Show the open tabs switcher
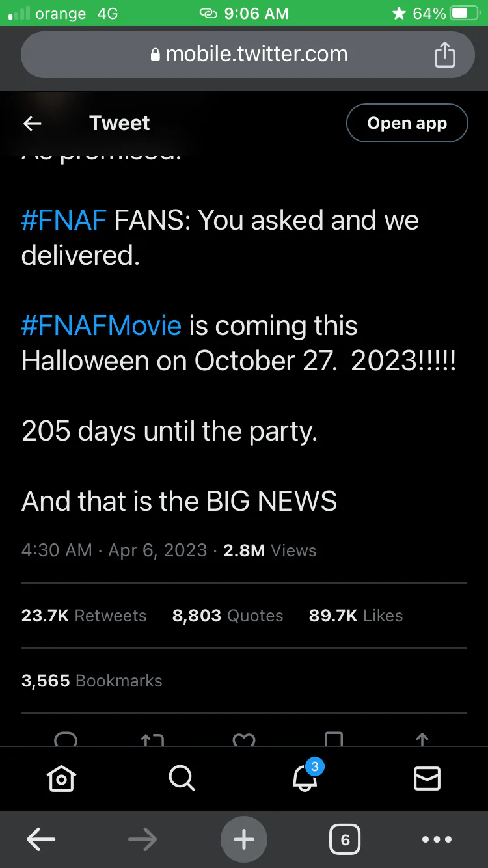The width and height of the screenshot is (488, 868). (345, 840)
